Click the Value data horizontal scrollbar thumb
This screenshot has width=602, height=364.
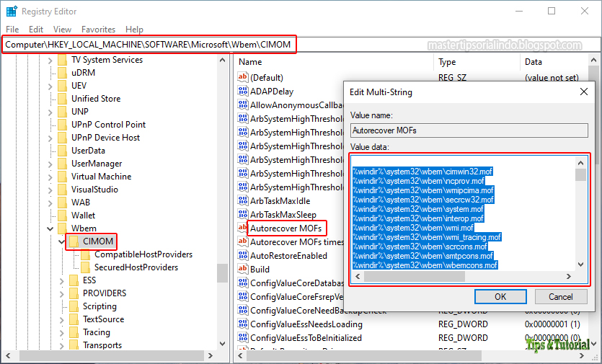point(415,276)
